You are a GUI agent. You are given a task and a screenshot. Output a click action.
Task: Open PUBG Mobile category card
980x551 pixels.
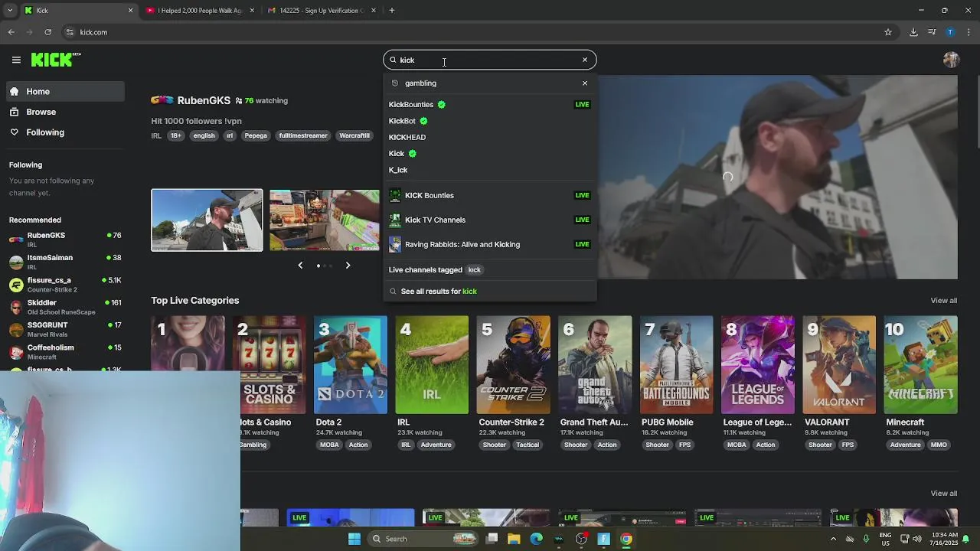[676, 365]
